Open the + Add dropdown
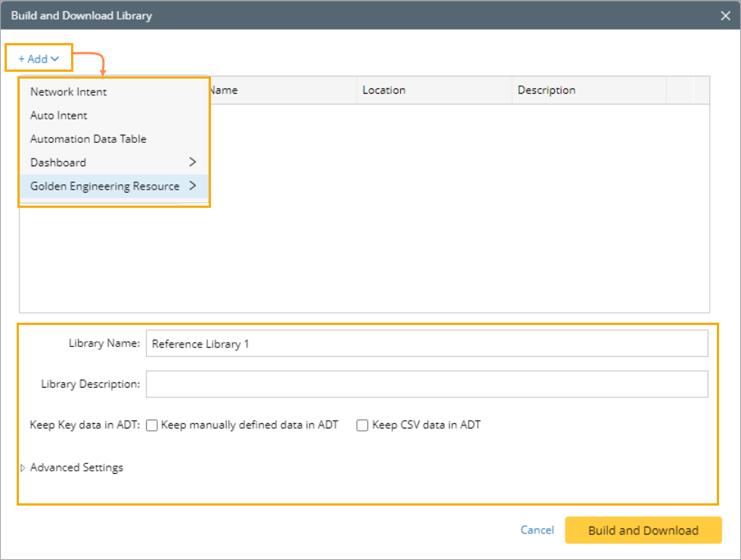Viewport: 741px width, 560px height. [x=39, y=59]
